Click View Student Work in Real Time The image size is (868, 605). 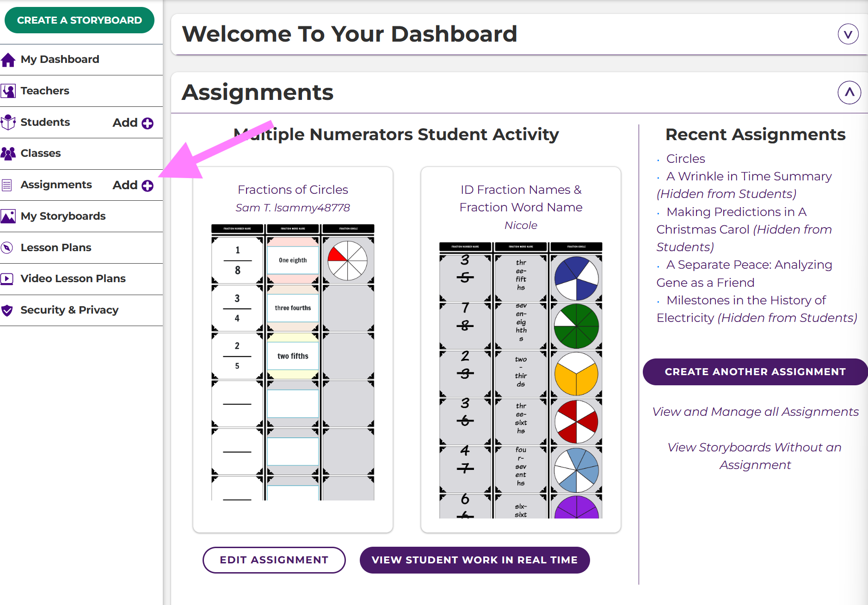point(474,560)
